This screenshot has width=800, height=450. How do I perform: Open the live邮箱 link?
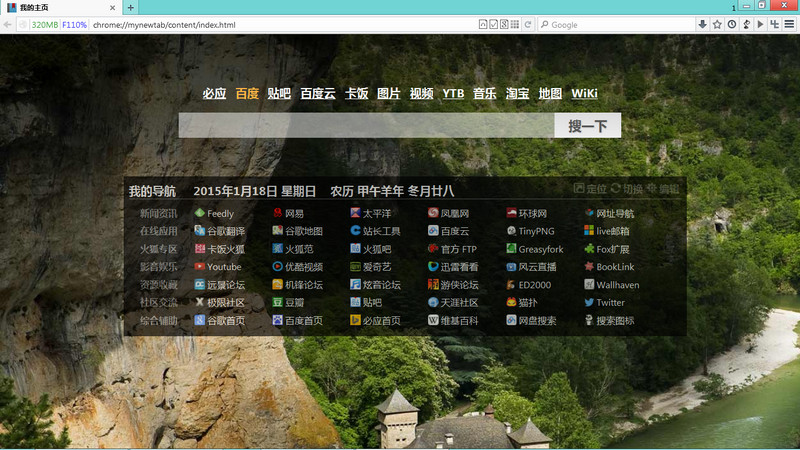[x=607, y=231]
